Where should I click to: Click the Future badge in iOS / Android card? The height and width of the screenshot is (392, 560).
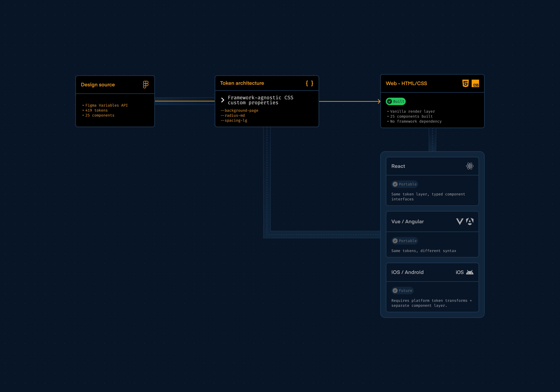tap(402, 291)
